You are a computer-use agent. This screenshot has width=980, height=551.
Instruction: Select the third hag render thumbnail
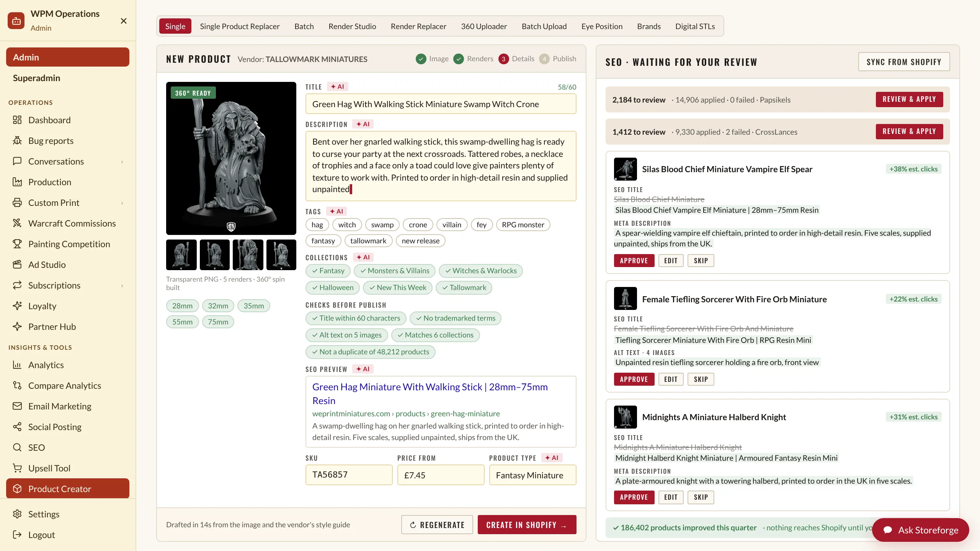(248, 255)
